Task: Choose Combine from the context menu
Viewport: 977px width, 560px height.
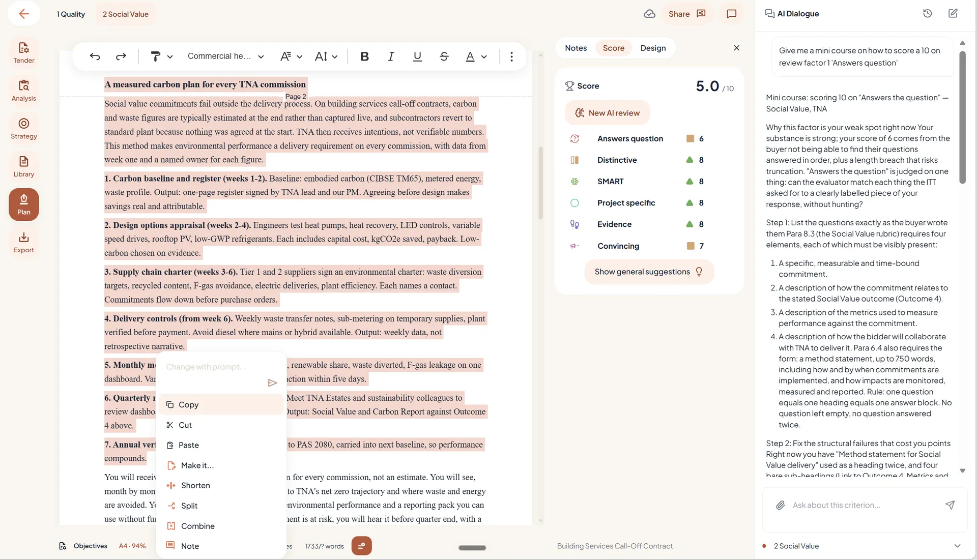Action: click(221, 526)
